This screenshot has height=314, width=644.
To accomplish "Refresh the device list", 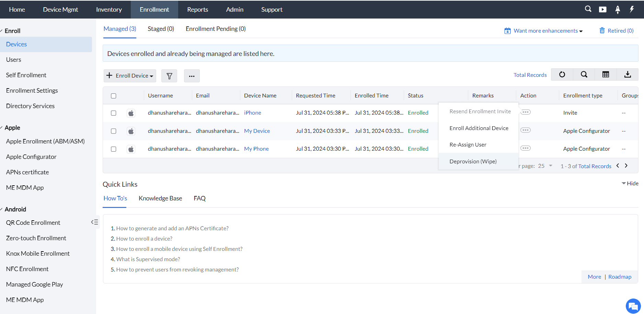I will pyautogui.click(x=562, y=74).
